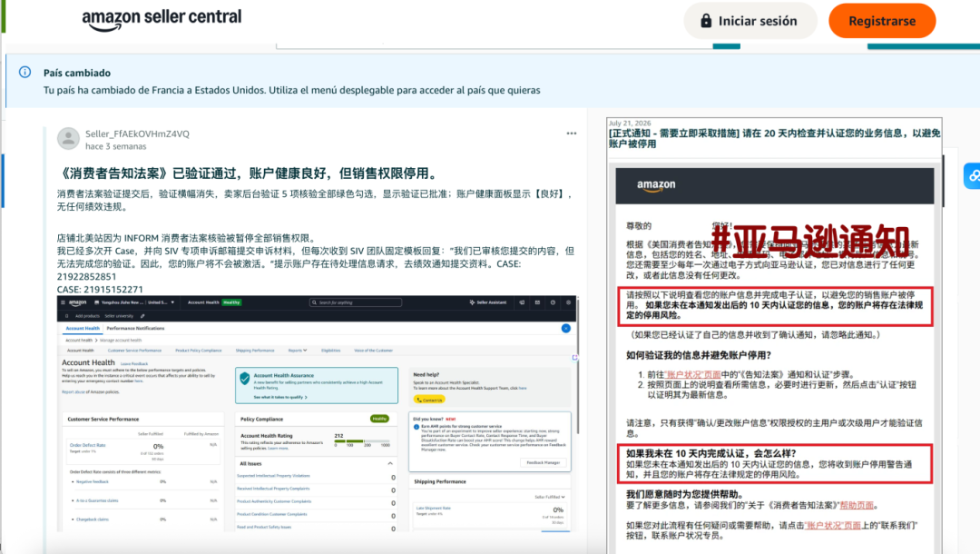This screenshot has height=554, width=980.
Task: Open the Shipping Performance sub-tab
Action: [254, 351]
